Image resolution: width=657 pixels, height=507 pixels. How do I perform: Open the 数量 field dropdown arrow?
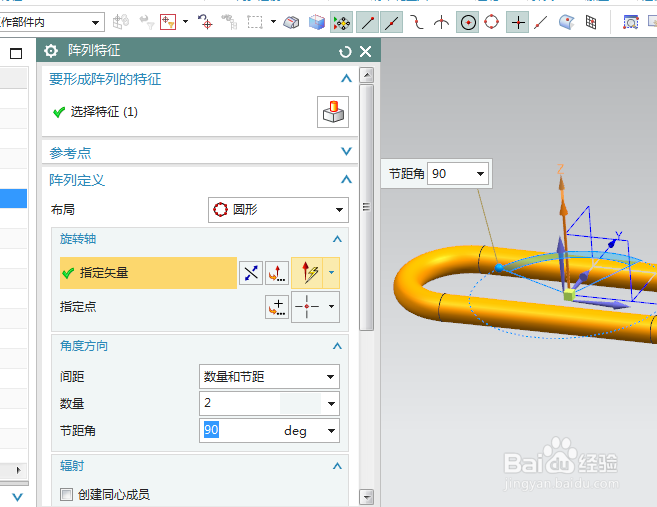click(x=331, y=404)
